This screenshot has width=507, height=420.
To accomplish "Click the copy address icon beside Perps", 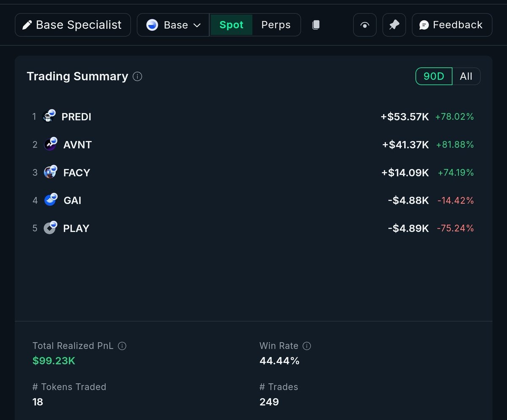I will [x=316, y=25].
